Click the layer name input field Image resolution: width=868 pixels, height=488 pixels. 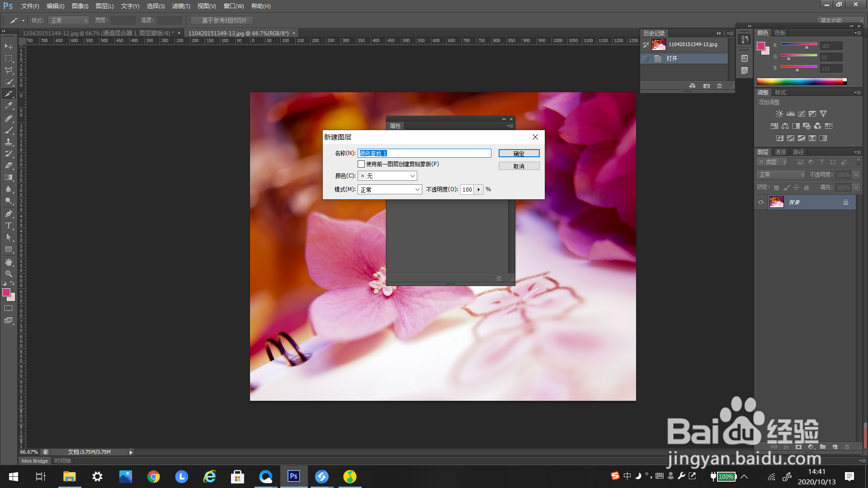tap(424, 154)
